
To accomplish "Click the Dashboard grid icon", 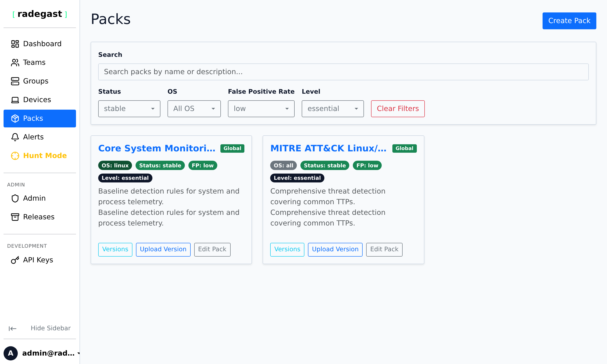I will (15, 44).
